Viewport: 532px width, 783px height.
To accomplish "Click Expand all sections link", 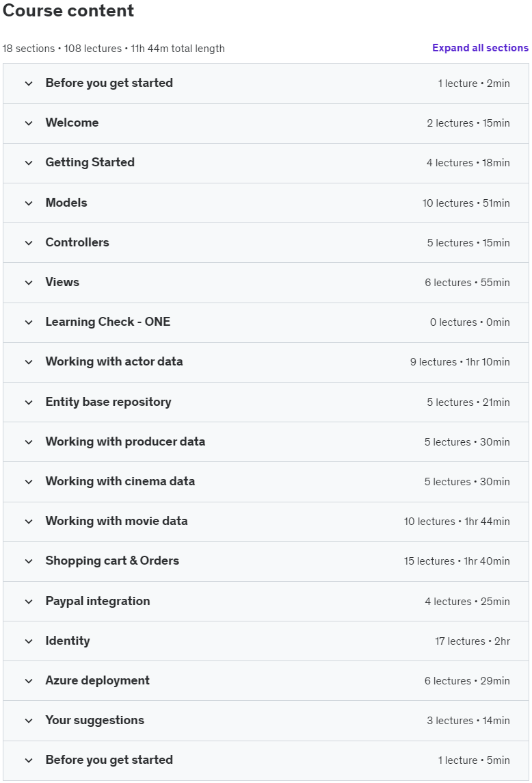I will (480, 48).
